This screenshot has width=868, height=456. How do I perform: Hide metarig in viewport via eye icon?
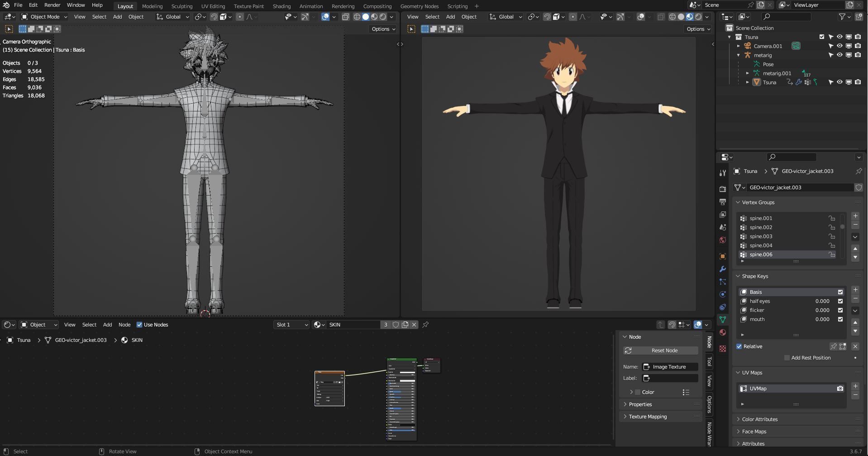[x=839, y=55]
